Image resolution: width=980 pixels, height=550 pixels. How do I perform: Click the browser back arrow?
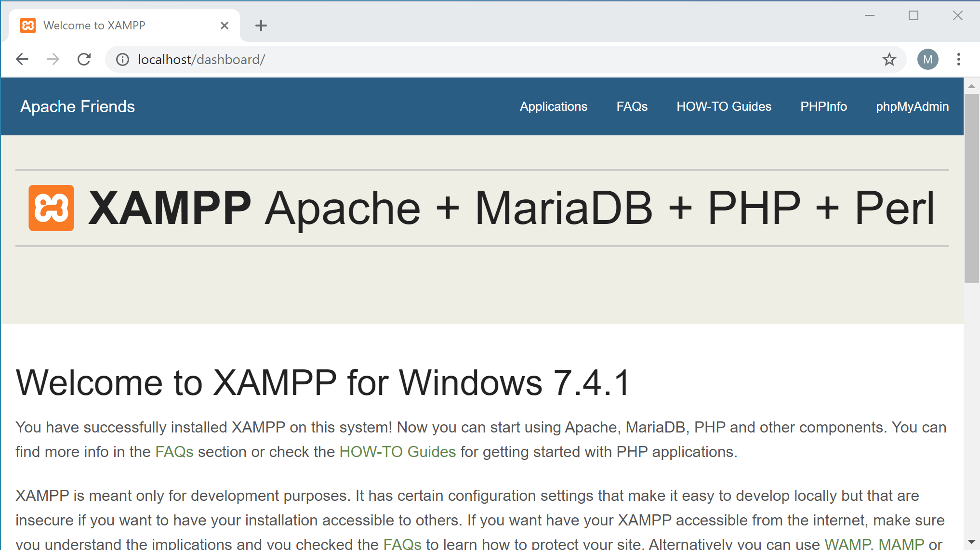[x=22, y=59]
